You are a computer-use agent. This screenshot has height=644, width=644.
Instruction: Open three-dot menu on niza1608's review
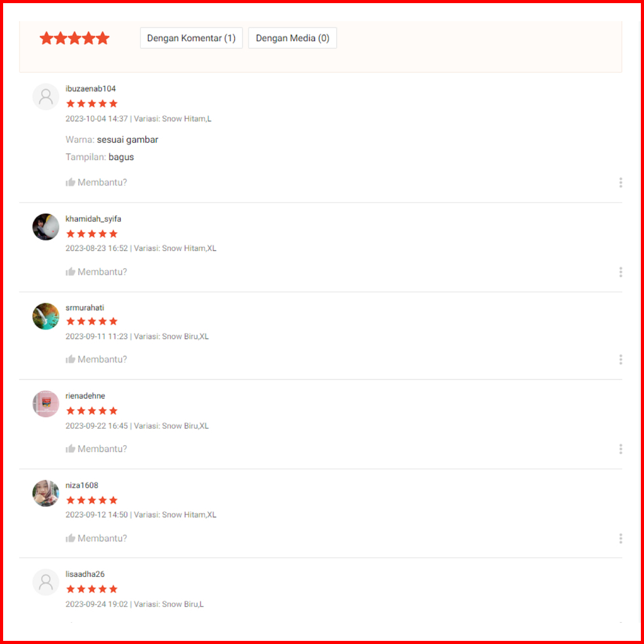620,539
